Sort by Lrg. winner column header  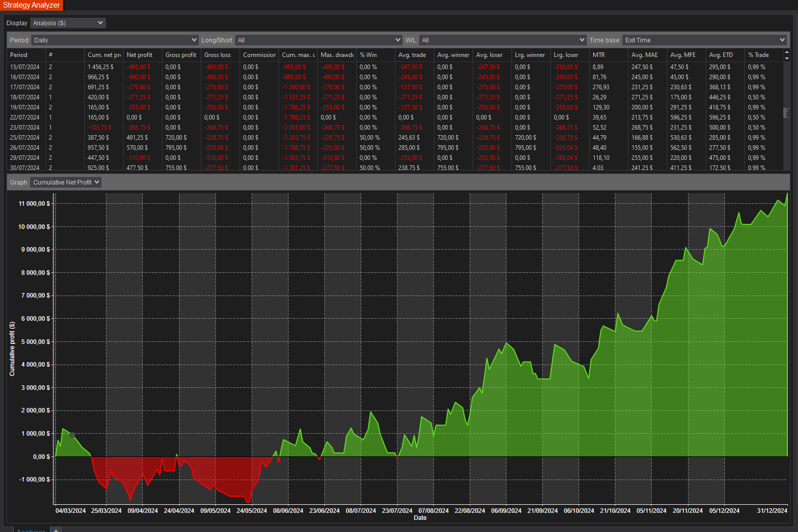[531, 55]
